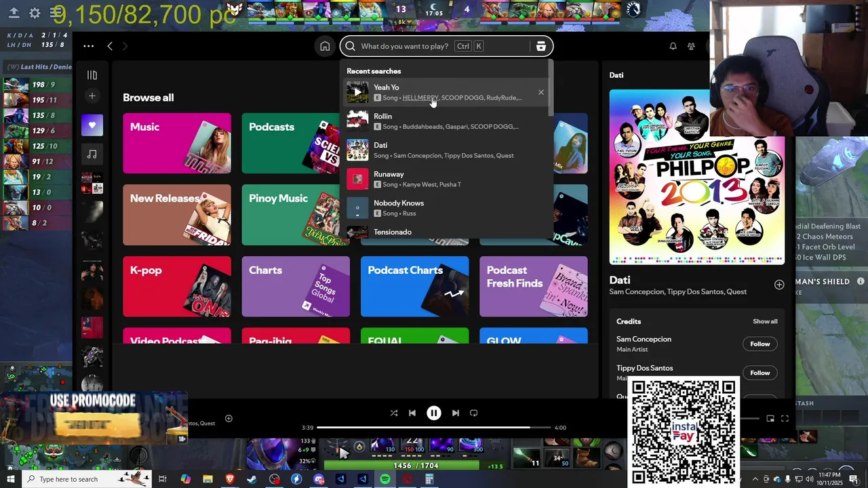Open Runaway by Kanye West

446,179
